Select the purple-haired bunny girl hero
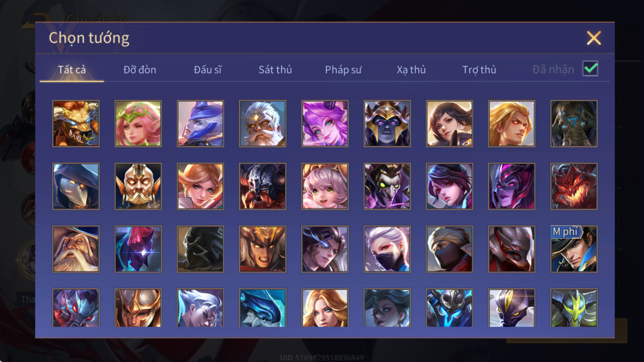644x362 pixels. 325,123
